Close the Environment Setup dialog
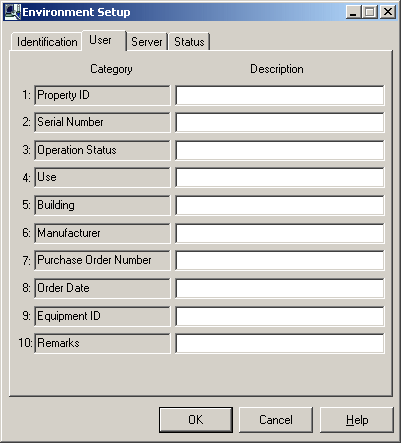Image resolution: width=401 pixels, height=443 pixels. click(x=388, y=12)
